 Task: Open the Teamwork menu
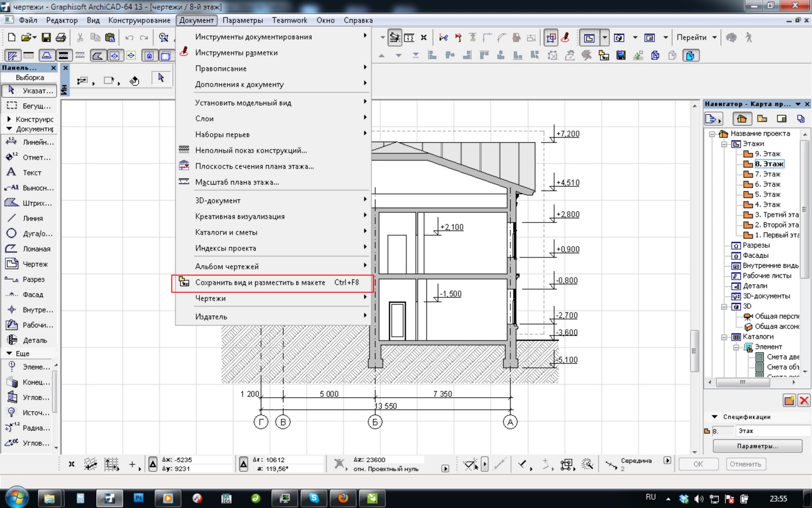(x=289, y=20)
